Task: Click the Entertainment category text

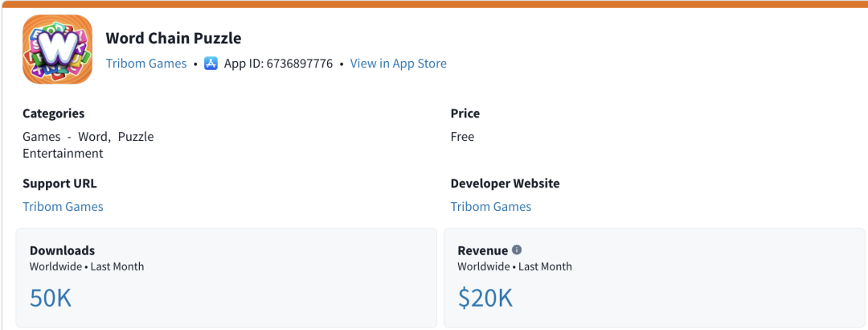Action: coord(63,154)
